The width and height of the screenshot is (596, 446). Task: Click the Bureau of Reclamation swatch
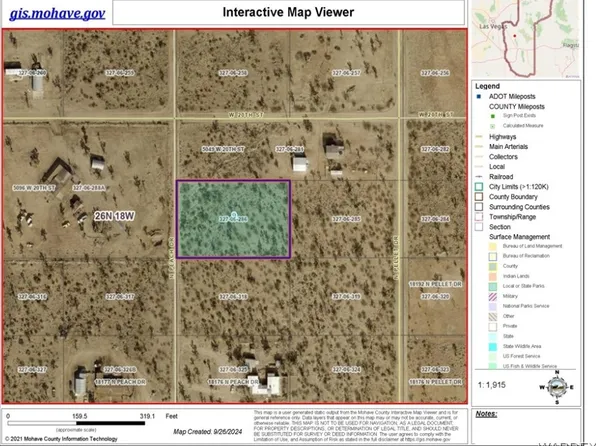coord(493,256)
